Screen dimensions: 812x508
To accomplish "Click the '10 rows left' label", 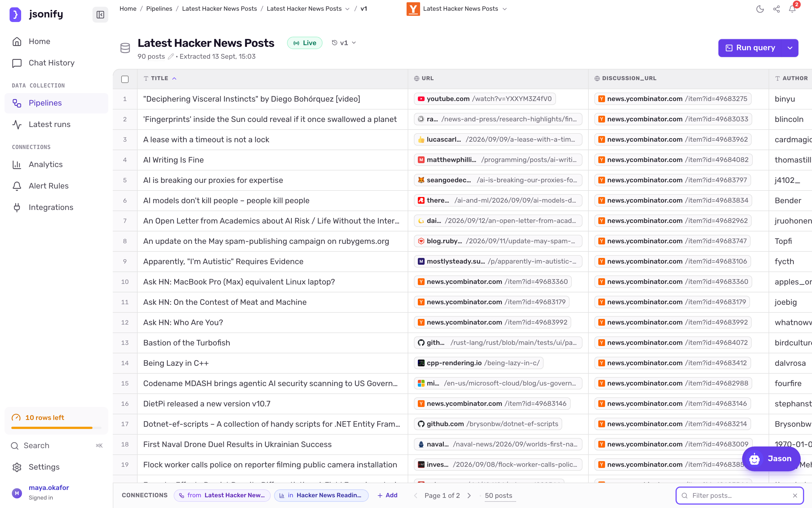I will [x=45, y=418].
